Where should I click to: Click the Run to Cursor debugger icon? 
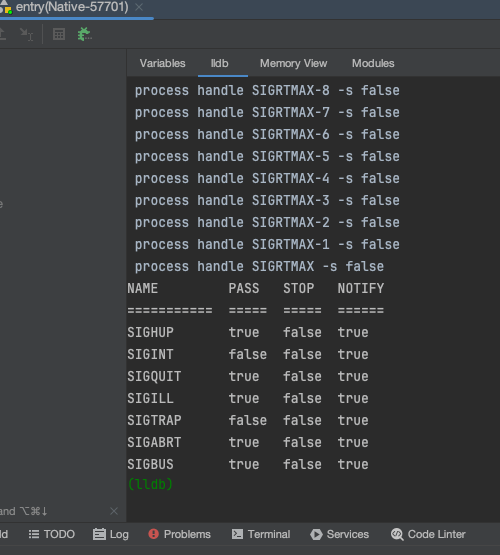pos(27,34)
